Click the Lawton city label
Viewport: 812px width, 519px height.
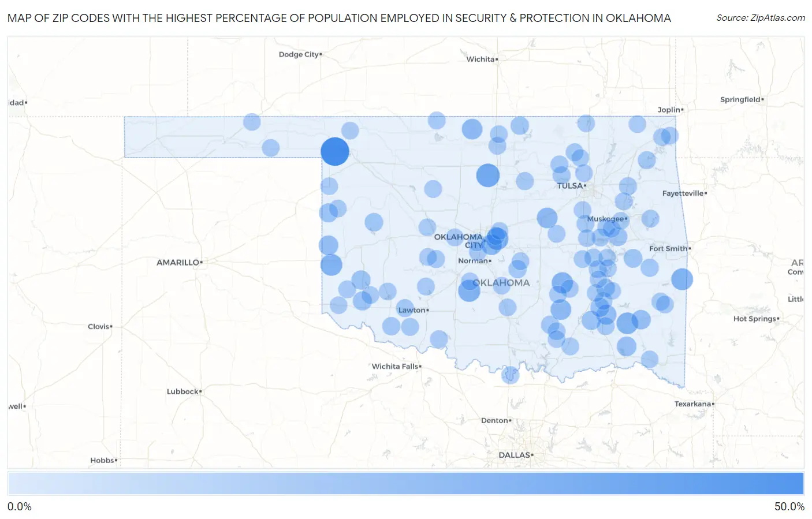(x=413, y=310)
